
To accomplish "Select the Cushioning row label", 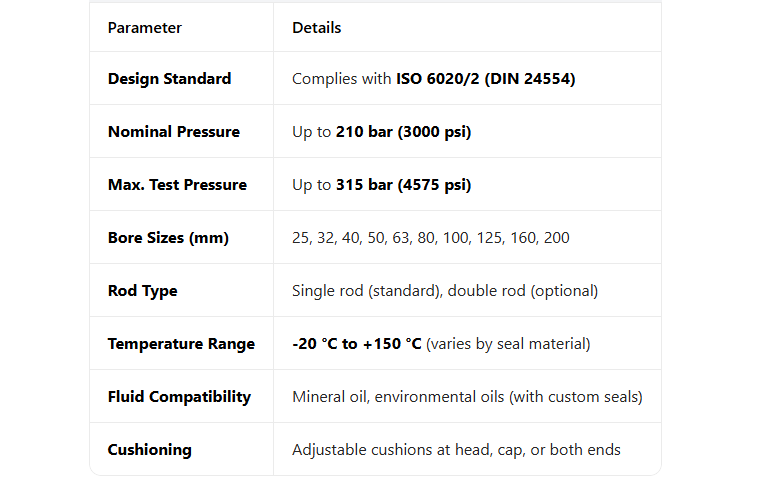I will (x=149, y=450).
